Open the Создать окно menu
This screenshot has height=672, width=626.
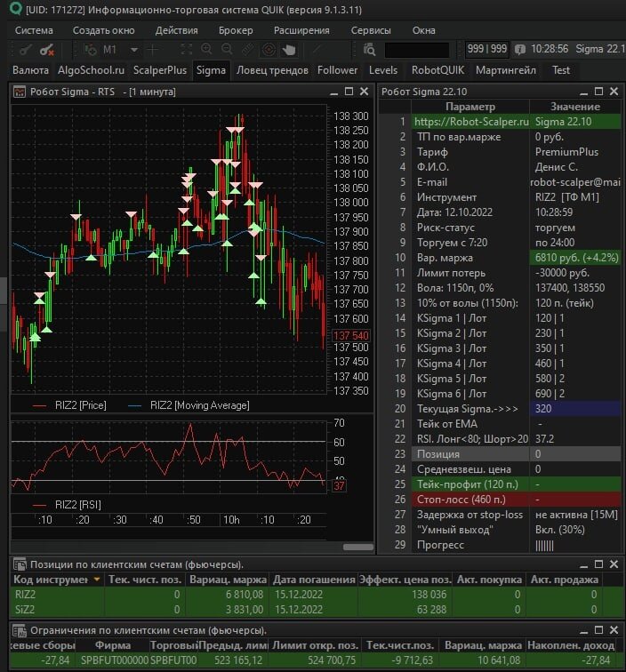[x=103, y=30]
